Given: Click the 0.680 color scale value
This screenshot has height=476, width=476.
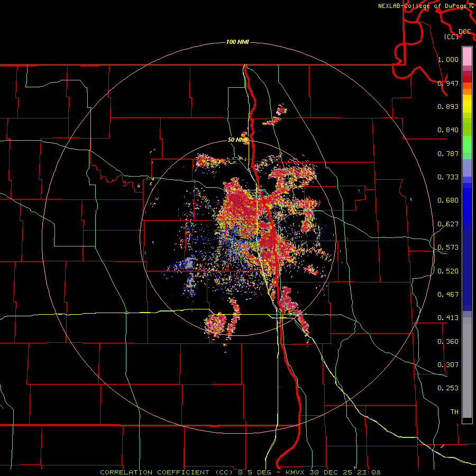Looking at the screenshot, I should pyautogui.click(x=448, y=200).
